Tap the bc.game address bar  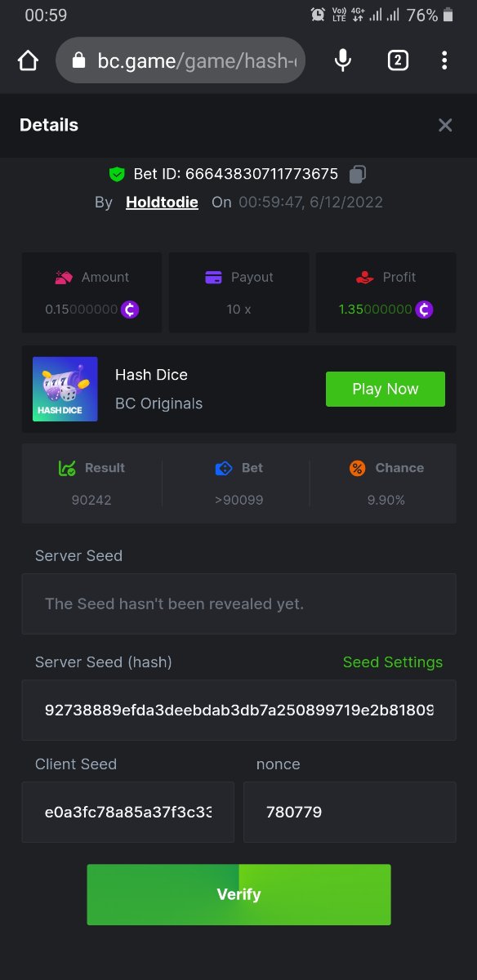click(x=181, y=60)
